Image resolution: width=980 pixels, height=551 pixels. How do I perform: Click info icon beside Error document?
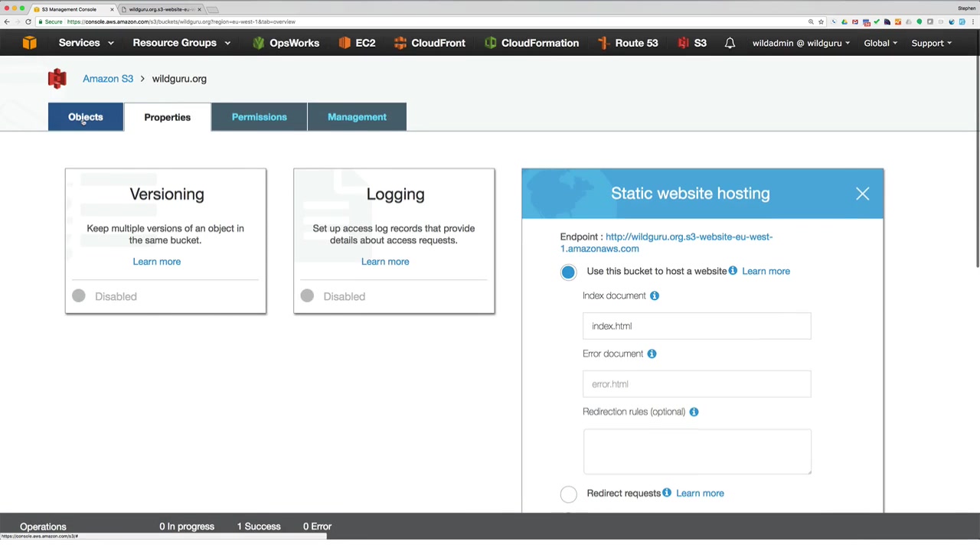pos(652,354)
